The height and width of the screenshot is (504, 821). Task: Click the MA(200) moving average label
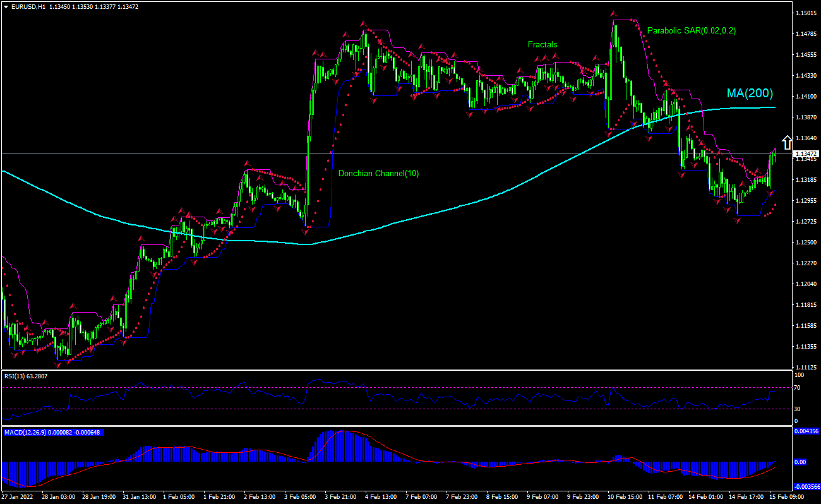[x=750, y=93]
